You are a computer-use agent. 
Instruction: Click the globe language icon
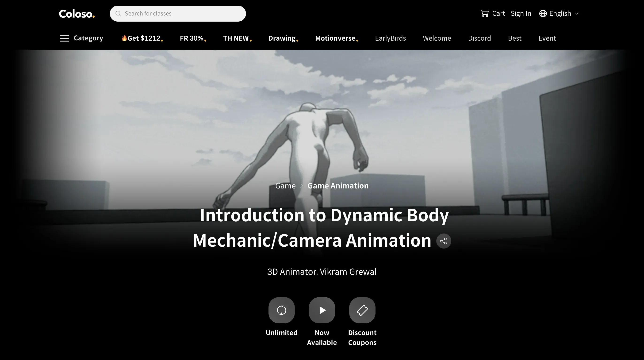(543, 14)
